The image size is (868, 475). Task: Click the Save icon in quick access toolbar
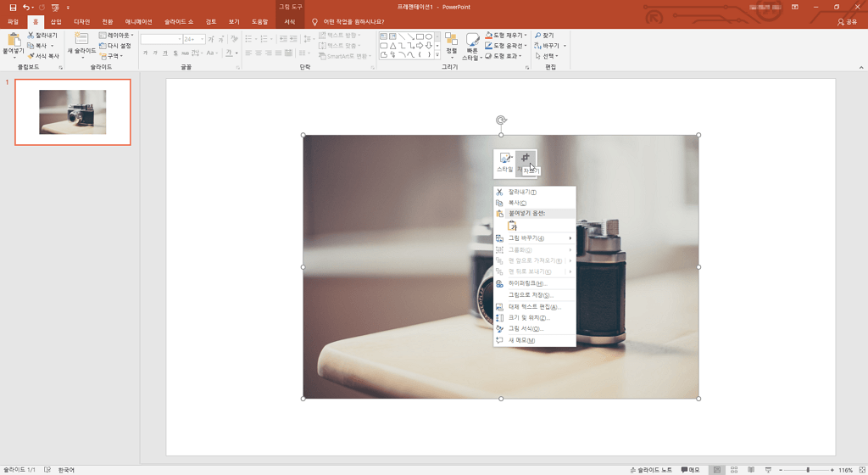13,7
